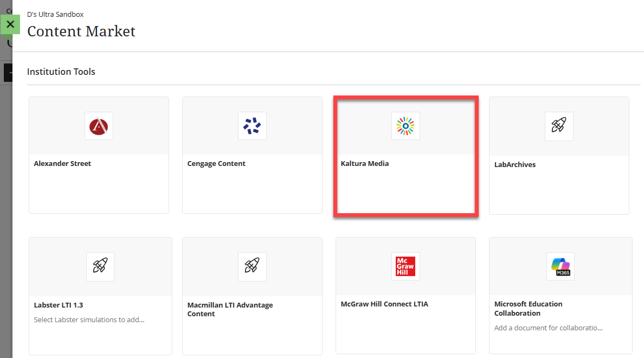Screen dimensions: 644x358
Task: Click the Content Market page title
Action: 81,31
